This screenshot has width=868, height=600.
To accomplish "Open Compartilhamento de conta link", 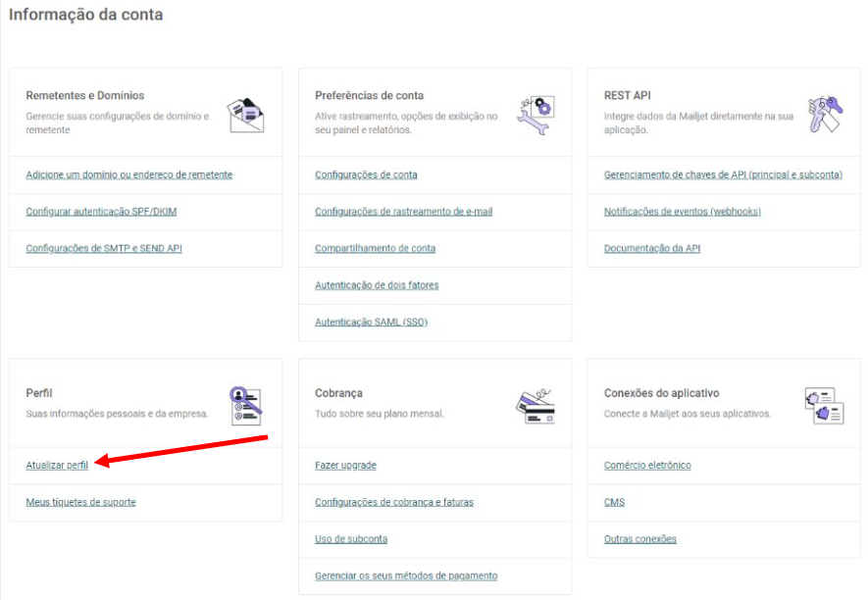I will click(376, 248).
